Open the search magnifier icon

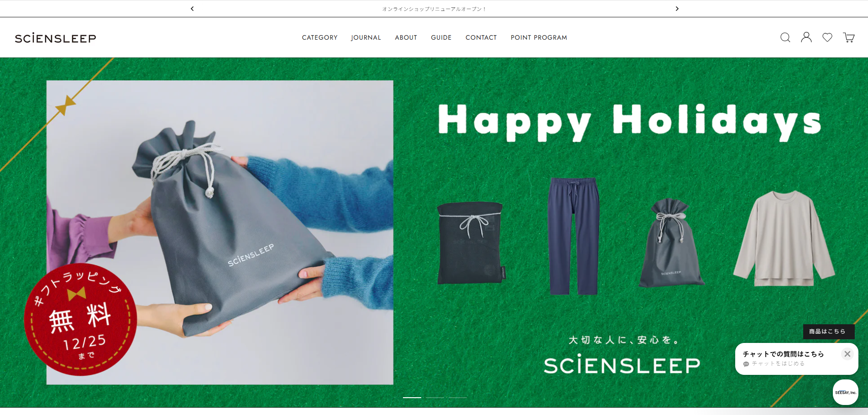click(785, 37)
